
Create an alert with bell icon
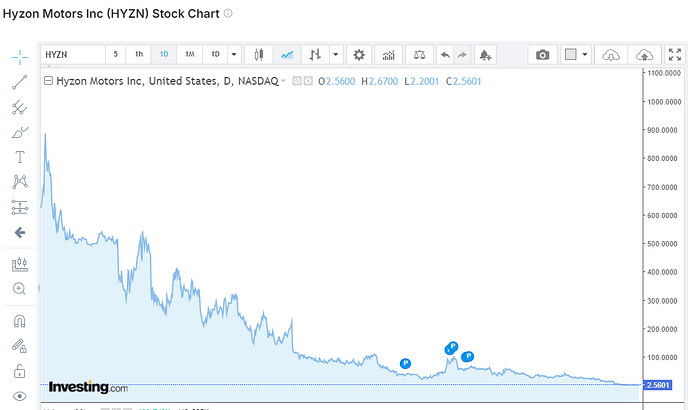click(485, 55)
